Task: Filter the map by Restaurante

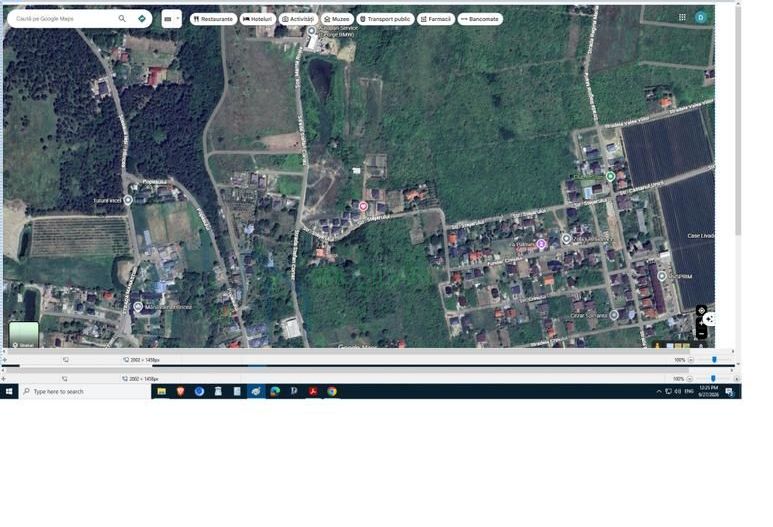Action: (213, 19)
